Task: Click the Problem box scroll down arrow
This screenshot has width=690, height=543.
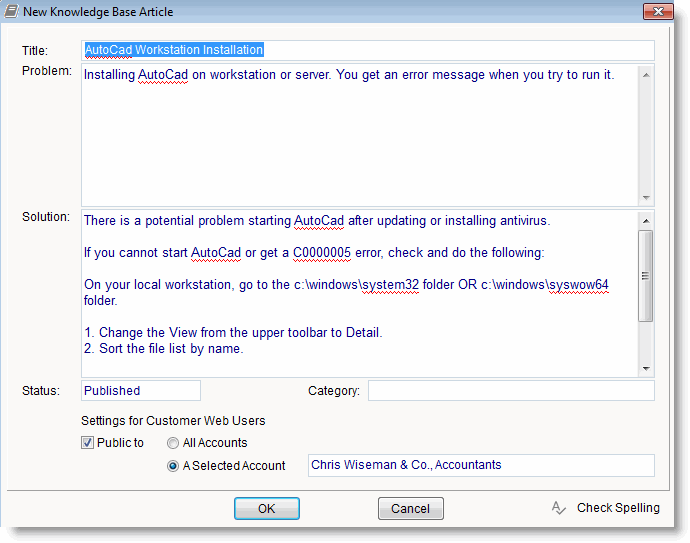Action: tap(646, 197)
